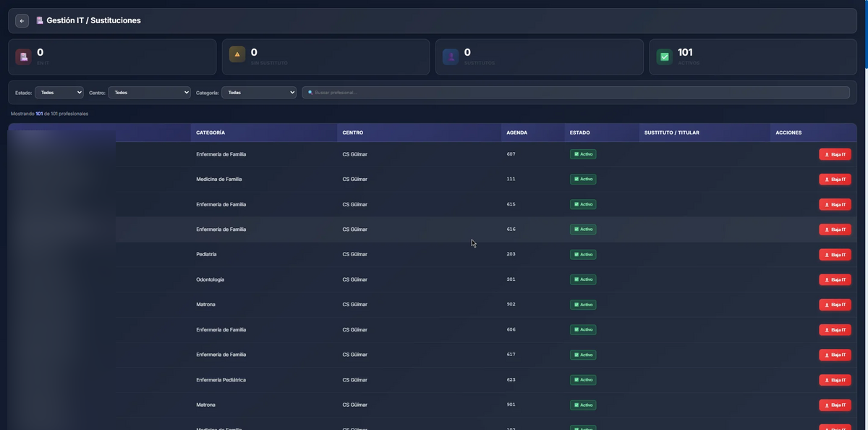The image size is (868, 430).
Task: Click 'Activo' status badge for agenda 902
Action: (x=583, y=305)
